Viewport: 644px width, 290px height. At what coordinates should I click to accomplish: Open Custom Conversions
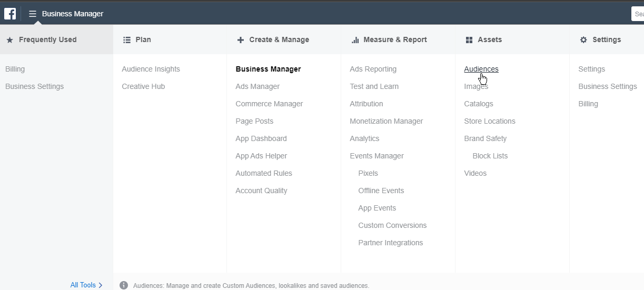pos(392,225)
